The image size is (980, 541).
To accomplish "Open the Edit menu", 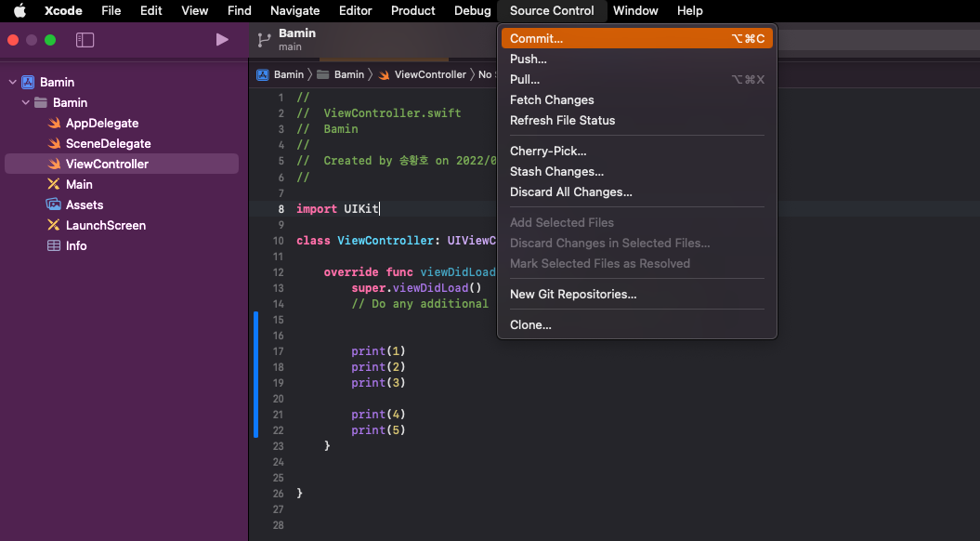I will [151, 10].
